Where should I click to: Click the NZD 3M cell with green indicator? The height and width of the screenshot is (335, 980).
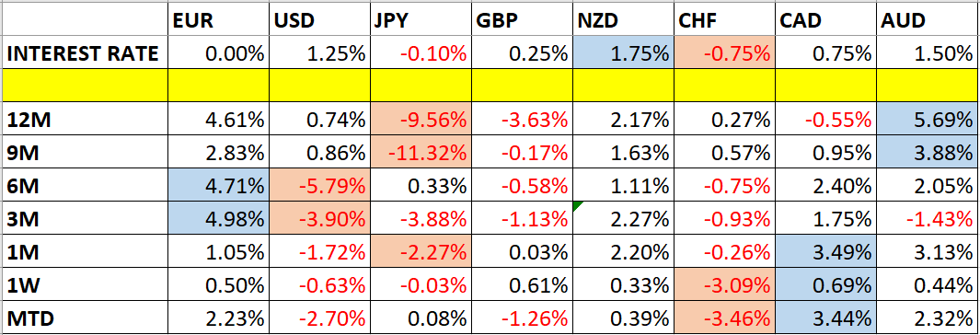[623, 218]
